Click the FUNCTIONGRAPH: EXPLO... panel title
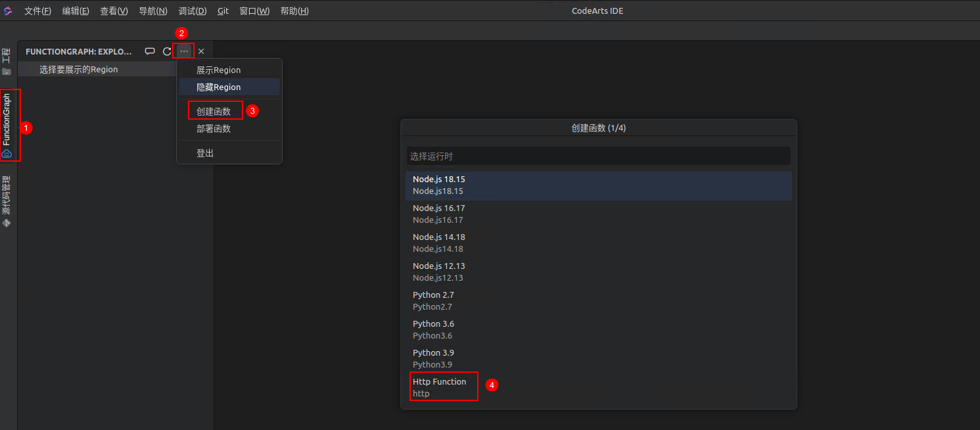 point(79,51)
